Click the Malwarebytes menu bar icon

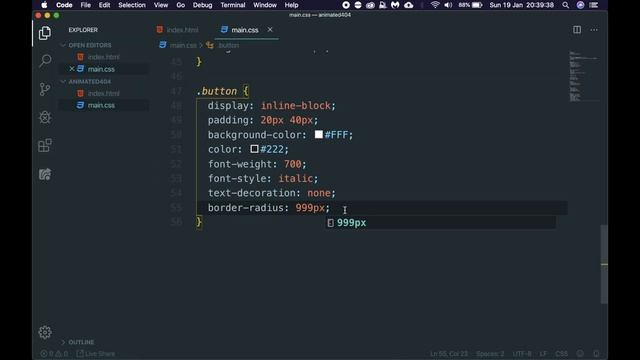coord(395,5)
